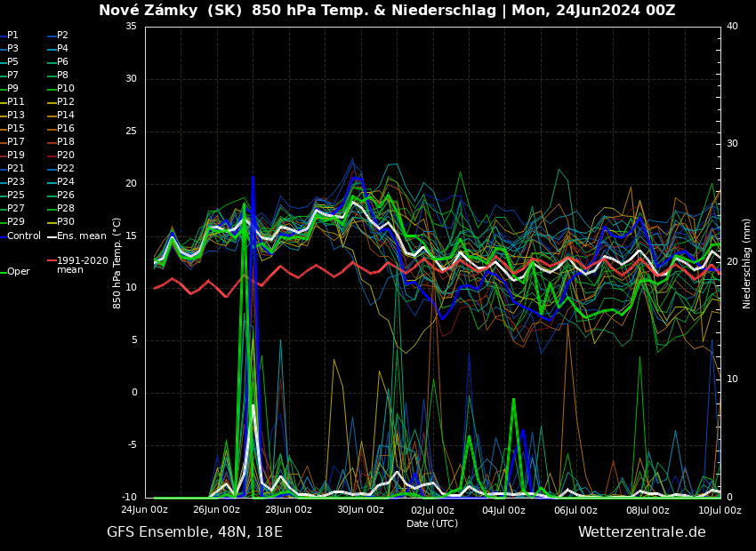Click the Oper legend entry
756x551 pixels.
[x=18, y=272]
